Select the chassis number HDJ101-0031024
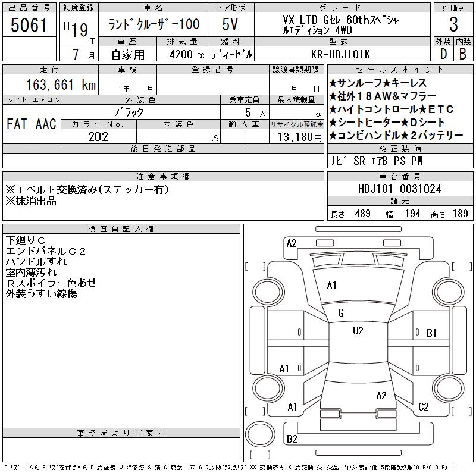 [399, 189]
